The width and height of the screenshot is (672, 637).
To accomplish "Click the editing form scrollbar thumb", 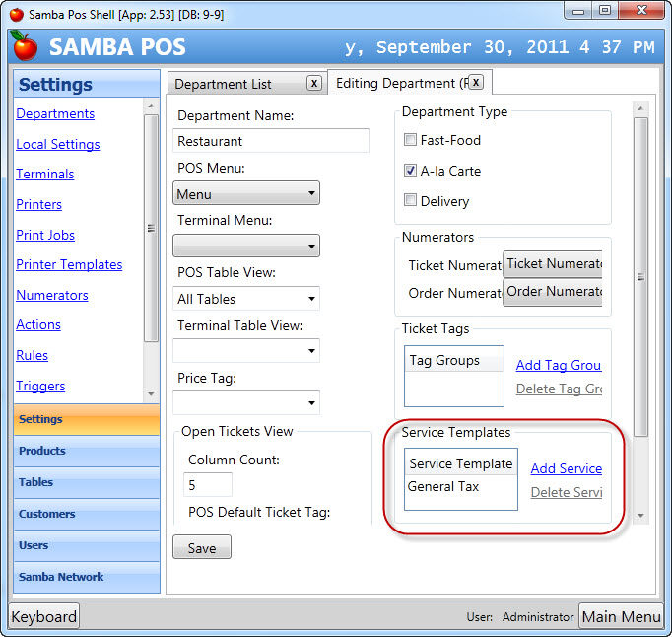I will coord(640,277).
